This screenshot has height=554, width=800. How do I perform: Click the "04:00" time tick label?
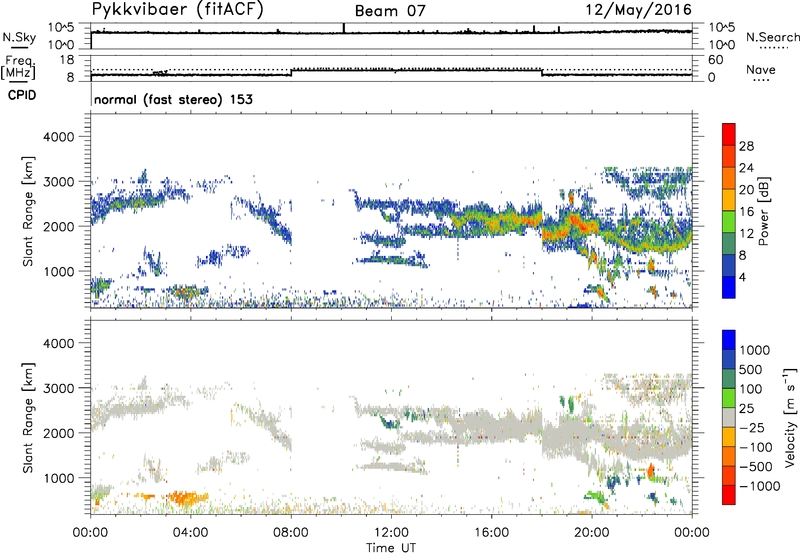(x=191, y=533)
